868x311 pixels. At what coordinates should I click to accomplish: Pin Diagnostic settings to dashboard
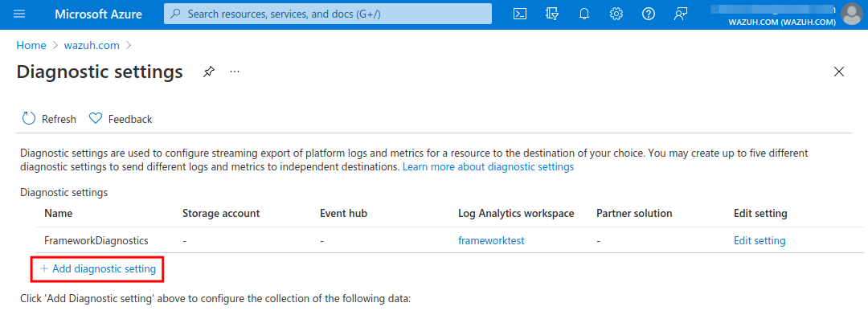[x=208, y=72]
